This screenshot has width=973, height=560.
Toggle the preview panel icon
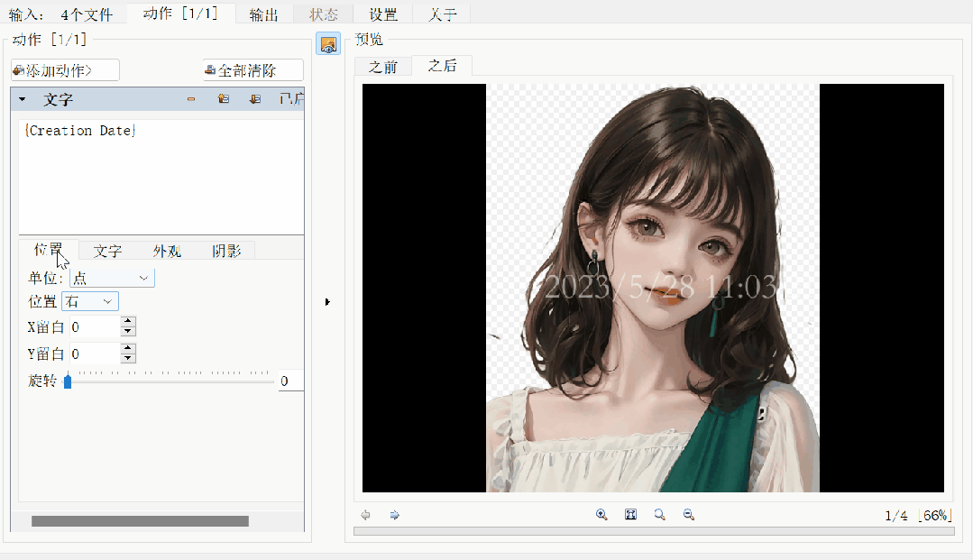pos(327,44)
